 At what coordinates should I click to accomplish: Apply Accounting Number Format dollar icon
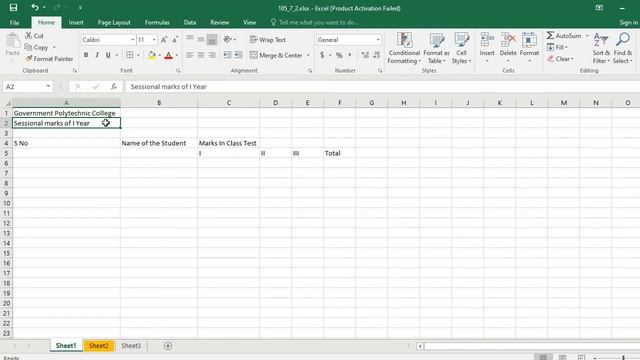pos(322,55)
